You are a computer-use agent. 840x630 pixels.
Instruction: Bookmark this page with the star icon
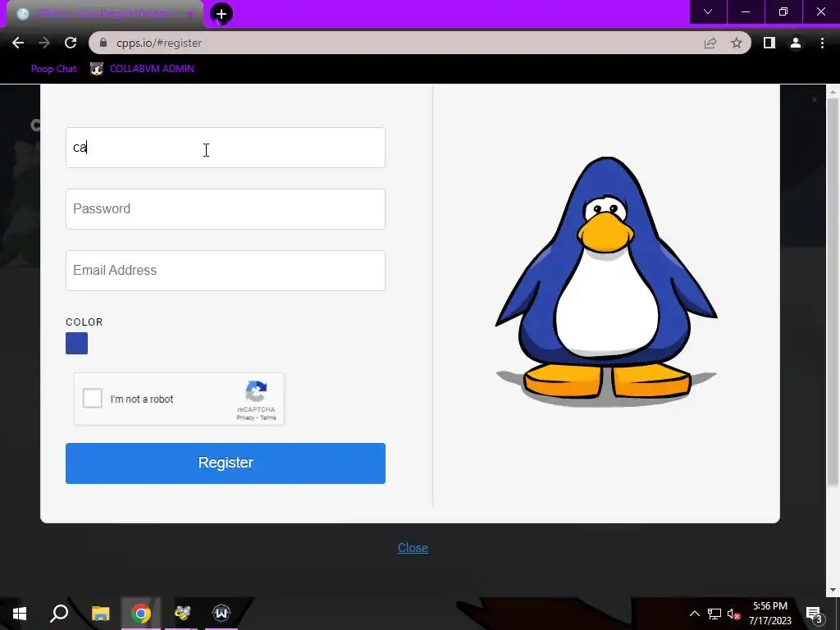pyautogui.click(x=737, y=43)
